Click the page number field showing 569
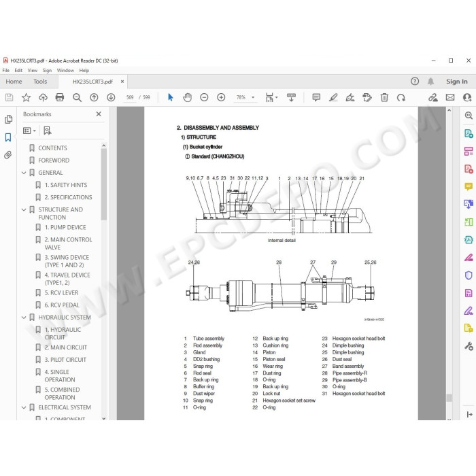Image resolution: width=476 pixels, height=476 pixels. coord(130,97)
